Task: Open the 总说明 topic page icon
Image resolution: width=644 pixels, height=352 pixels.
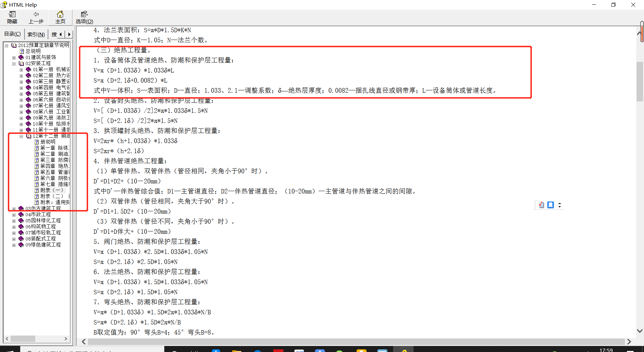Action: click(x=22, y=51)
